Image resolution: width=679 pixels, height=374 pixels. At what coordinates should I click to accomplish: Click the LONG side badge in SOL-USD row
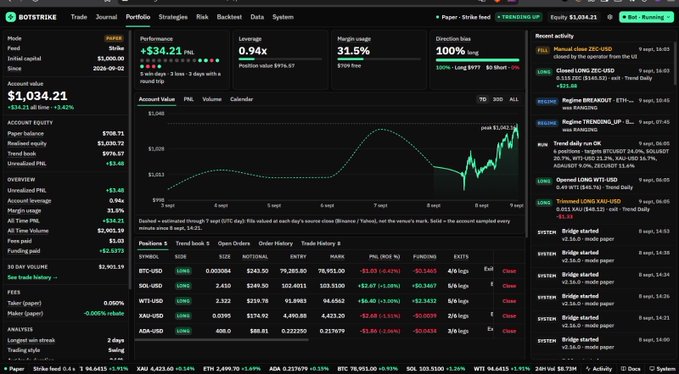(183, 286)
